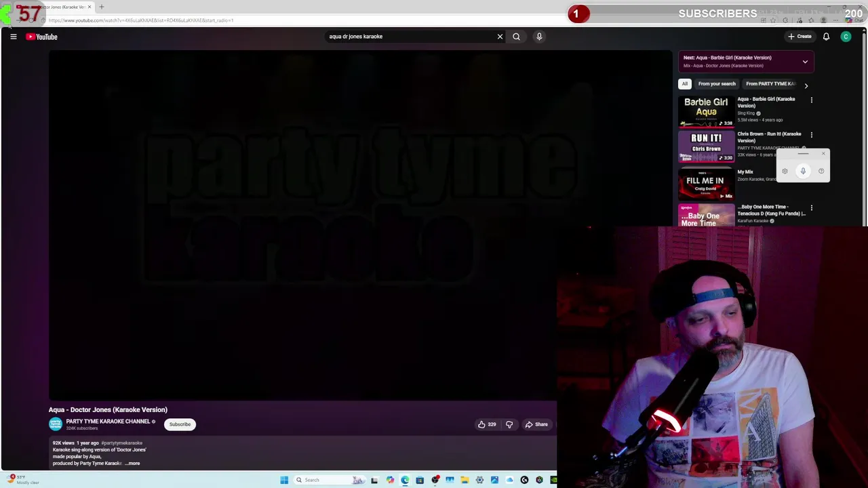Screen dimensions: 868x488
Task: Open the options menu for Baby One More Time
Action: [x=811, y=208]
